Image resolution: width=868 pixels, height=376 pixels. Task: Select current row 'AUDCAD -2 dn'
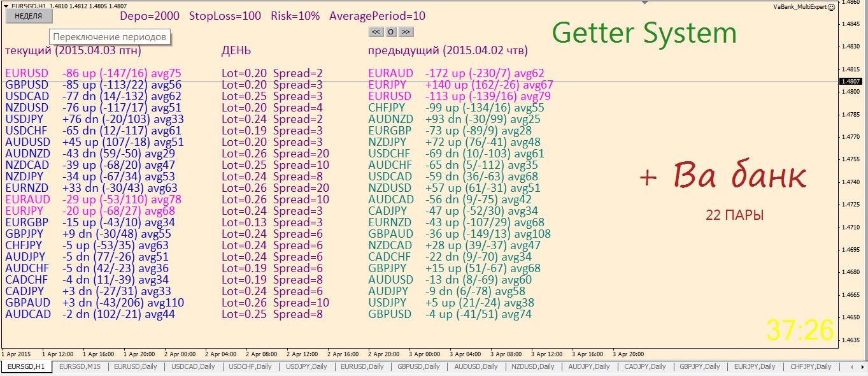[90, 314]
